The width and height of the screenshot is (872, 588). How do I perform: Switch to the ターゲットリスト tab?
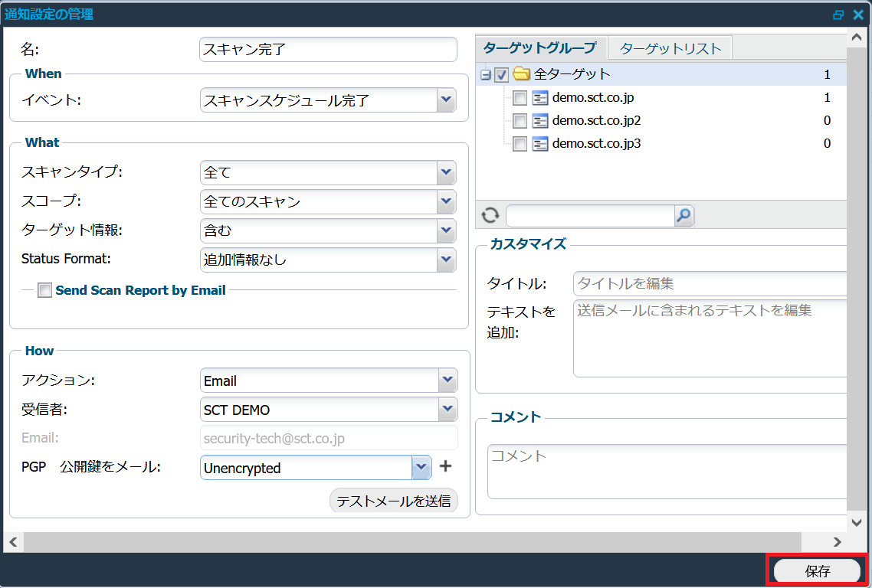click(x=670, y=48)
